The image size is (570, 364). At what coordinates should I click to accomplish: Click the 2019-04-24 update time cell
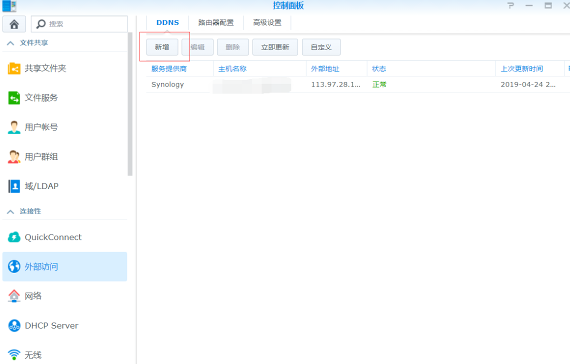click(x=528, y=84)
